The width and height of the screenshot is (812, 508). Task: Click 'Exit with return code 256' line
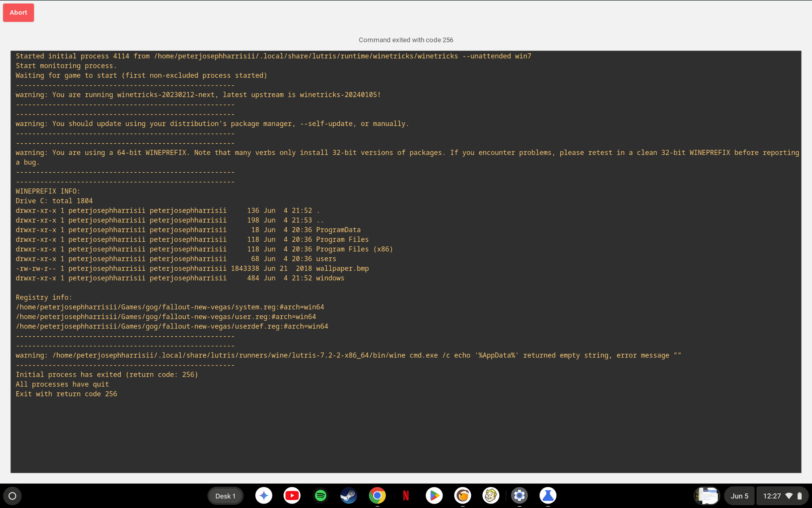coord(66,394)
